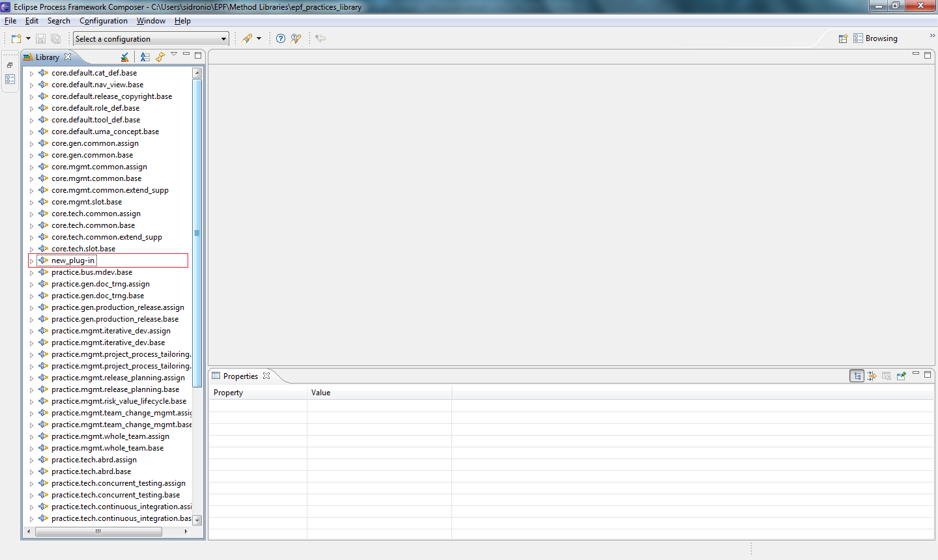Click Restore Default Value icon in Properties
Viewport: 938px width, 560px height.
coord(887,376)
